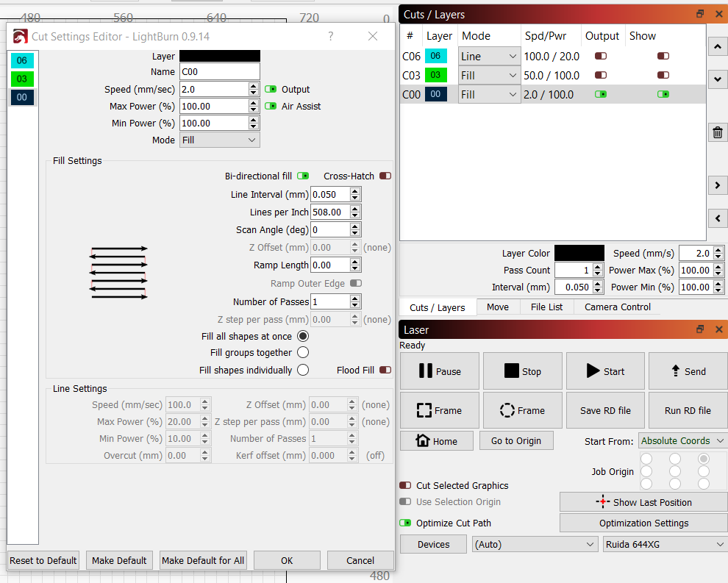Screen dimensions: 728x583
Task: Click Make Default button
Action: (x=119, y=560)
